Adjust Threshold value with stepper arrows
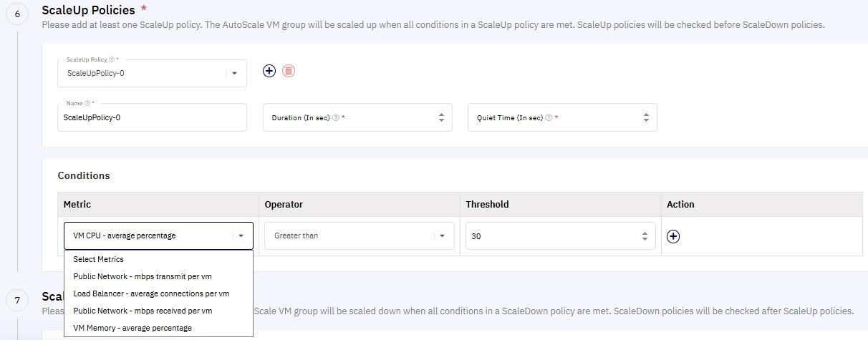The image size is (868, 340). (x=645, y=235)
